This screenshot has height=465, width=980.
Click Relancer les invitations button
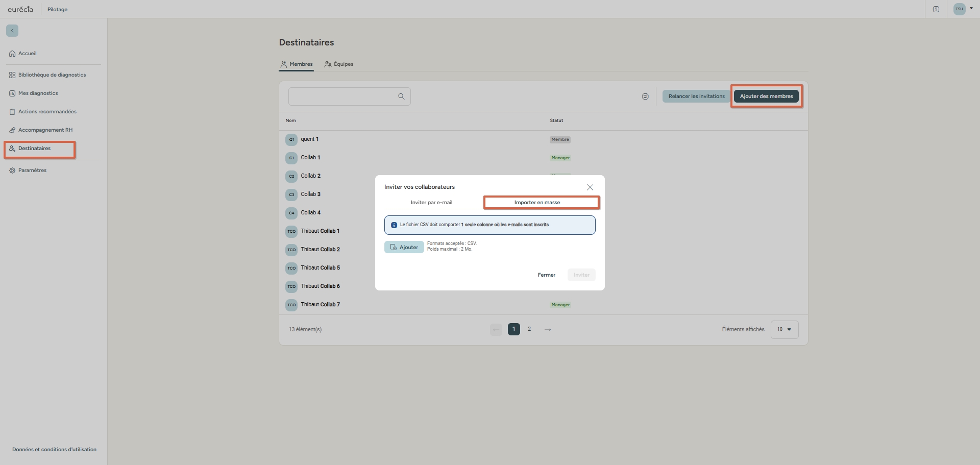click(x=696, y=96)
